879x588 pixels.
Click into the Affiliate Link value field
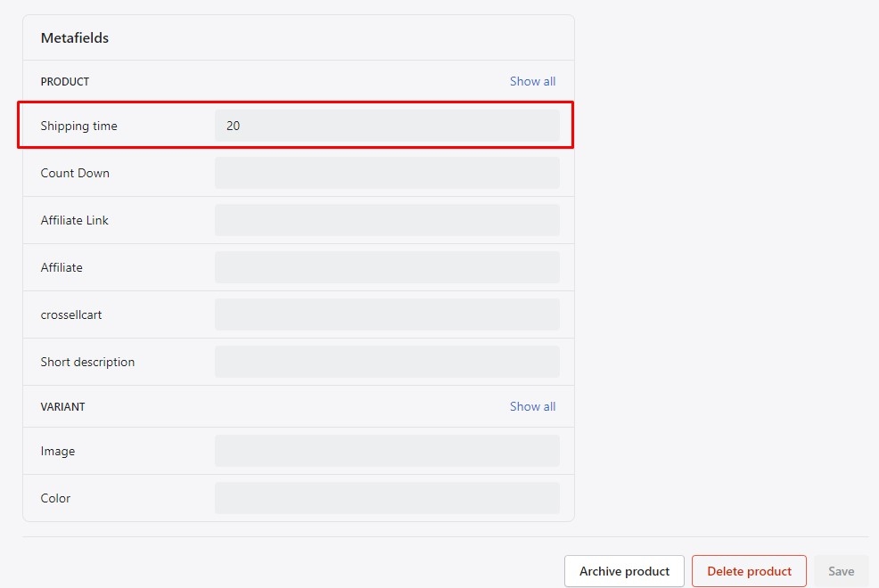(x=387, y=220)
